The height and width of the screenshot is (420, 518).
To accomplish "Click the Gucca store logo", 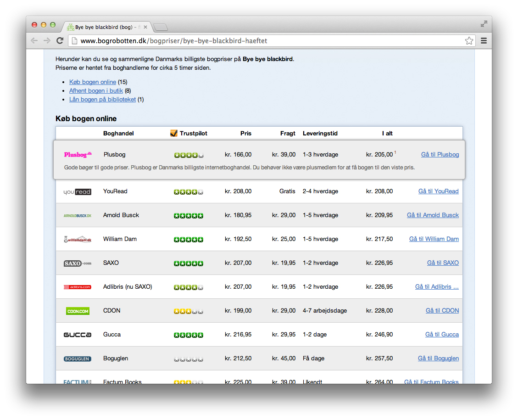I will coord(78,335).
